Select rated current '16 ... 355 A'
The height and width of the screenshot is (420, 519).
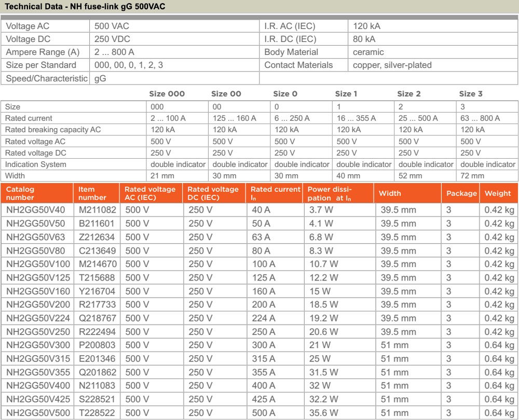pos(356,118)
